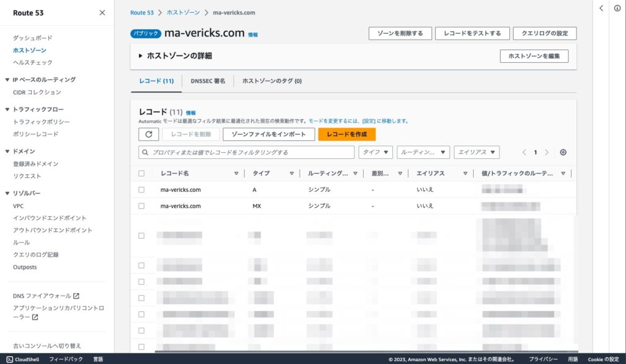This screenshot has width=626, height=364.
Task: Click 古いコンソールへ切り替え link
Action: (47, 346)
